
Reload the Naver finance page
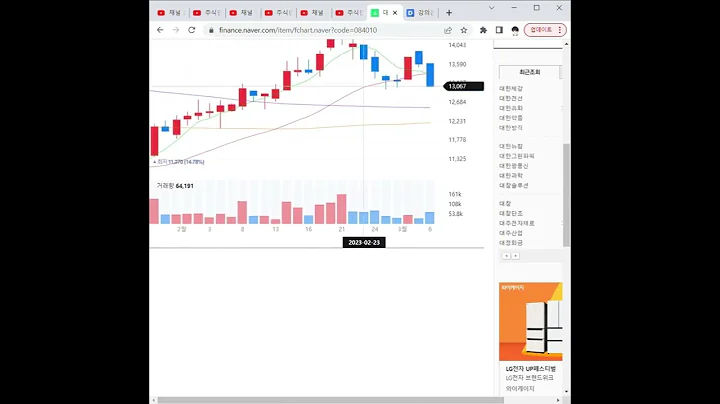(x=191, y=30)
